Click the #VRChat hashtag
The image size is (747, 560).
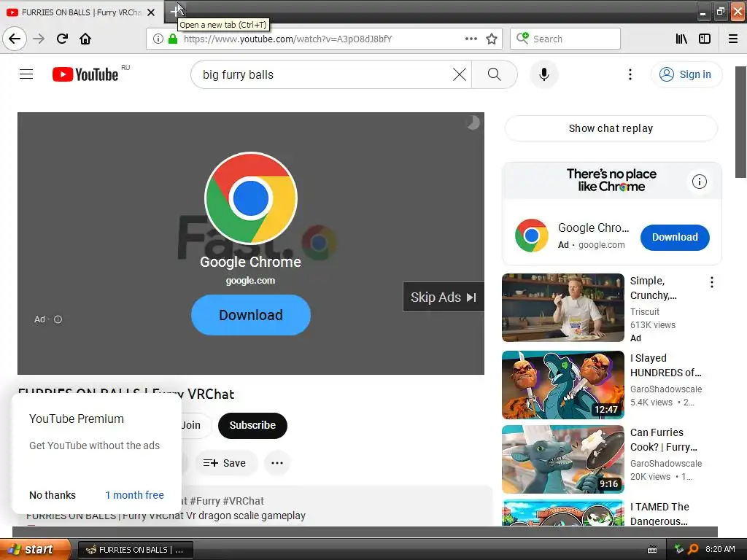243,501
